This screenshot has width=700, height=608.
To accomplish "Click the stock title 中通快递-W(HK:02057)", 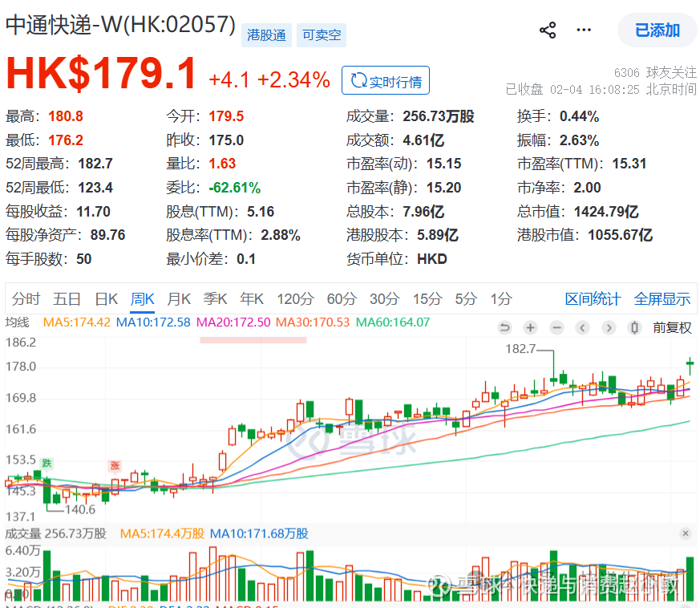I will [x=120, y=25].
